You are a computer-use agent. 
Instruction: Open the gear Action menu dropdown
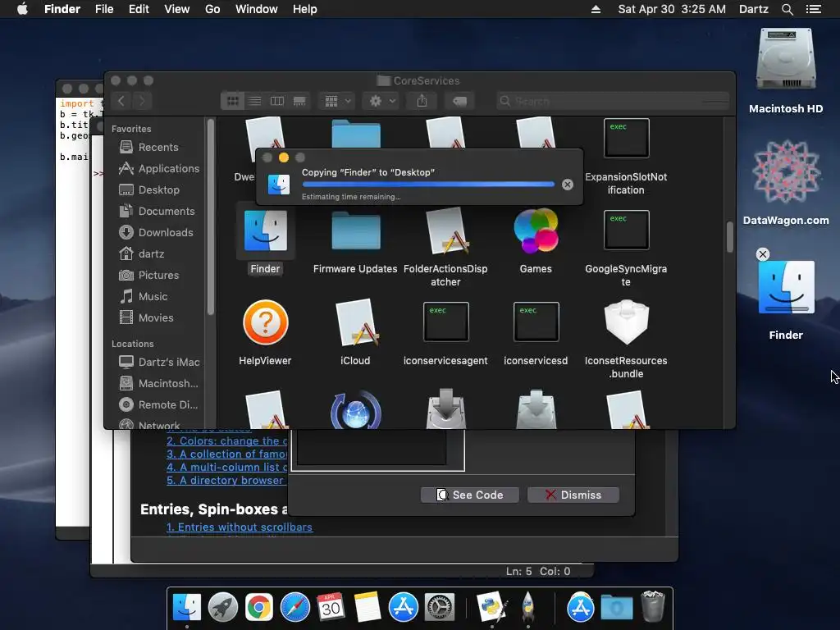point(381,101)
